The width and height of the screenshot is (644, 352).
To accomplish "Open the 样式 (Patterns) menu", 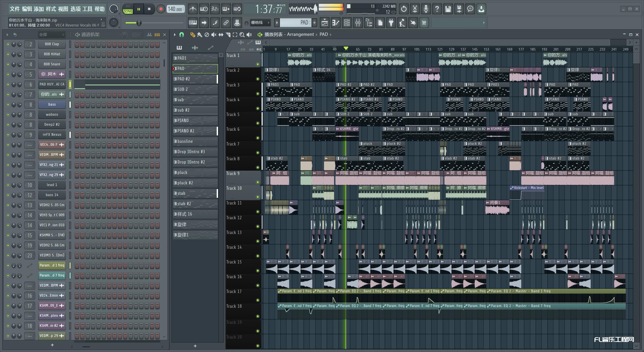I will pyautogui.click(x=51, y=9).
